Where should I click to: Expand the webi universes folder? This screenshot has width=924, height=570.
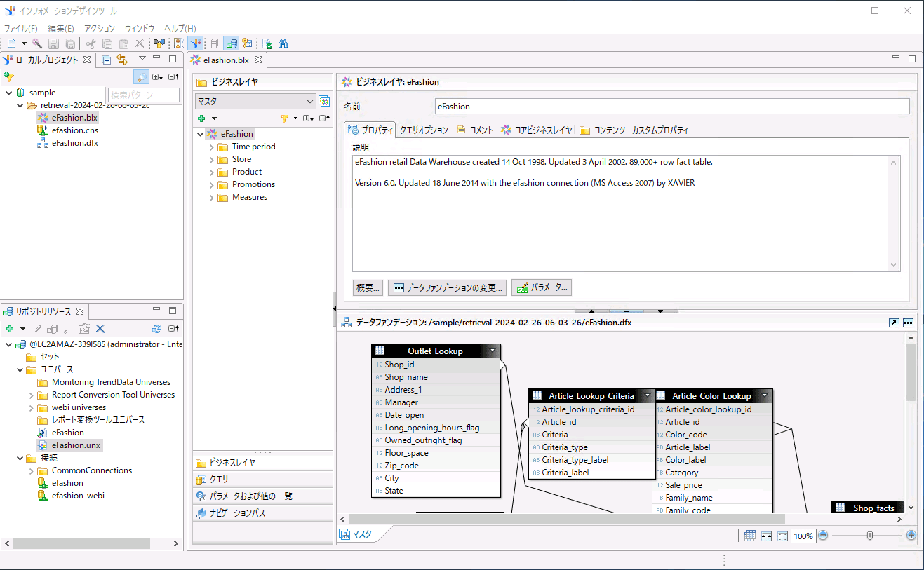(32, 408)
